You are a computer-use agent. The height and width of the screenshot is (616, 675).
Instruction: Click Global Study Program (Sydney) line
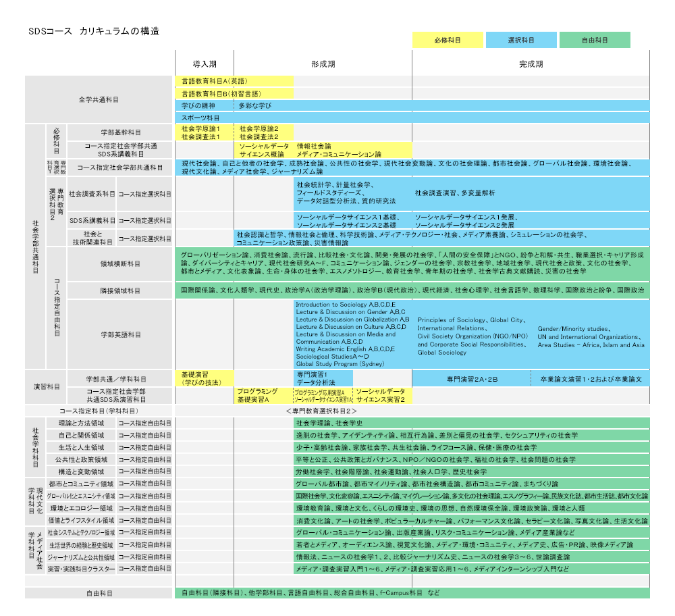click(x=340, y=363)
